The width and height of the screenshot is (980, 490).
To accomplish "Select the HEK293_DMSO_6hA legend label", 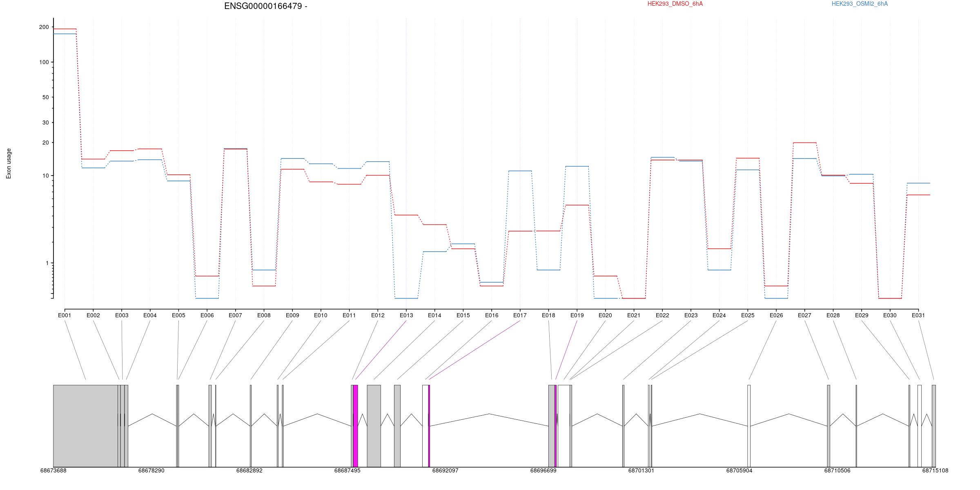I will click(675, 4).
